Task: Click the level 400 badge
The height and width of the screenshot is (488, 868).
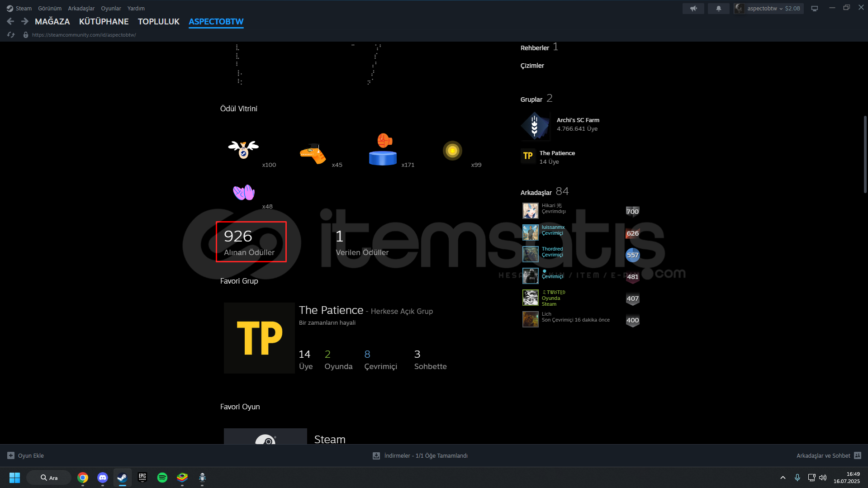Action: pos(632,320)
